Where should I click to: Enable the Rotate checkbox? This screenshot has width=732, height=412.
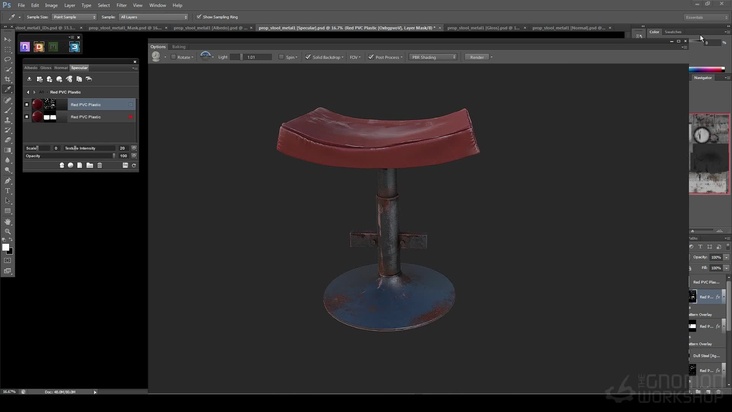pyautogui.click(x=173, y=57)
